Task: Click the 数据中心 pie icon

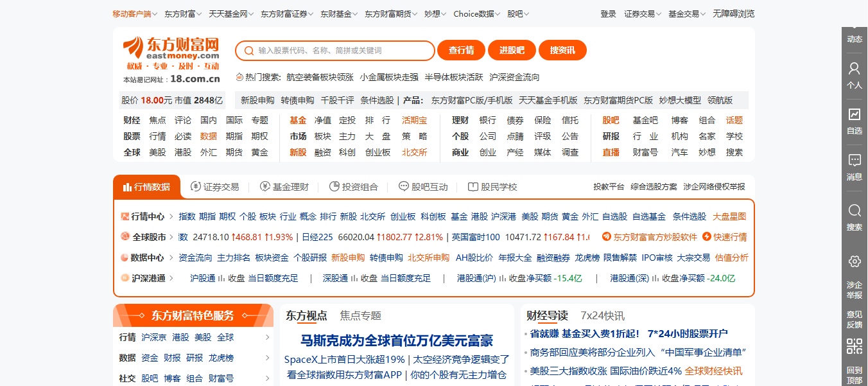Action: tap(125, 258)
